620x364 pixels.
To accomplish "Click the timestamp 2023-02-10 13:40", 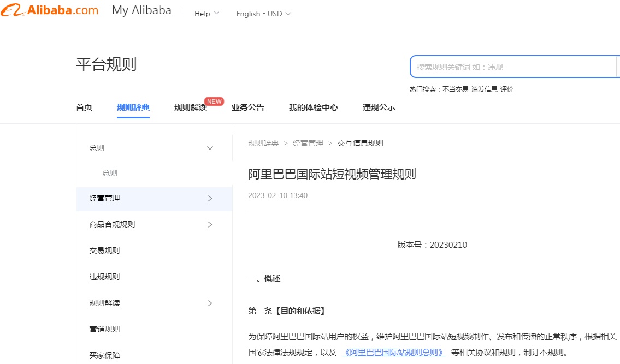I will [x=277, y=195].
